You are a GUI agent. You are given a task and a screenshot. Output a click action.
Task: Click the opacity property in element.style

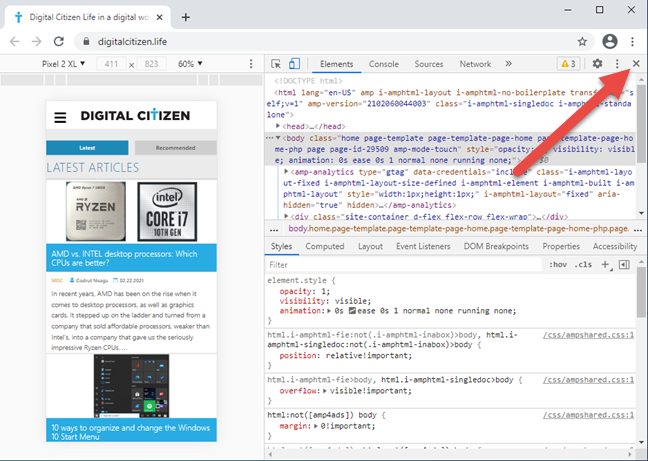(295, 291)
